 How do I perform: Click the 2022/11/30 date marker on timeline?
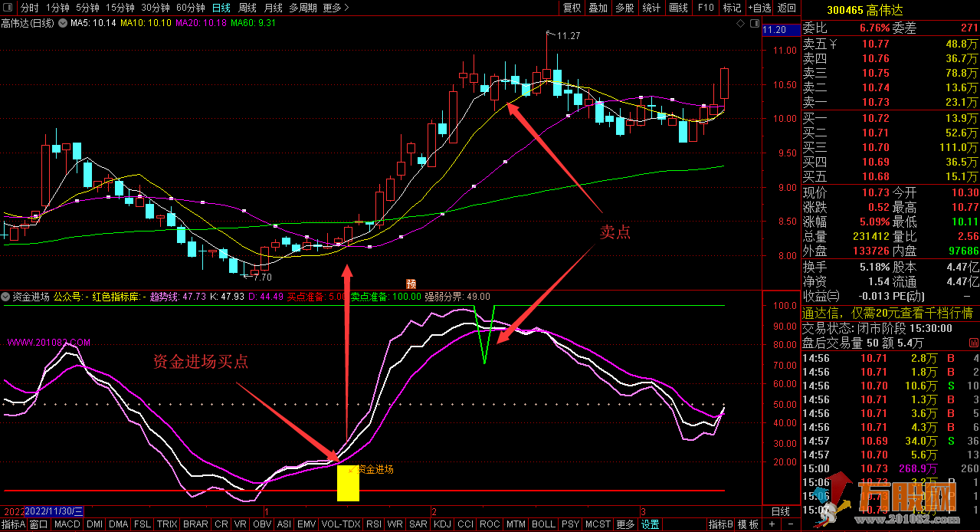pos(57,511)
